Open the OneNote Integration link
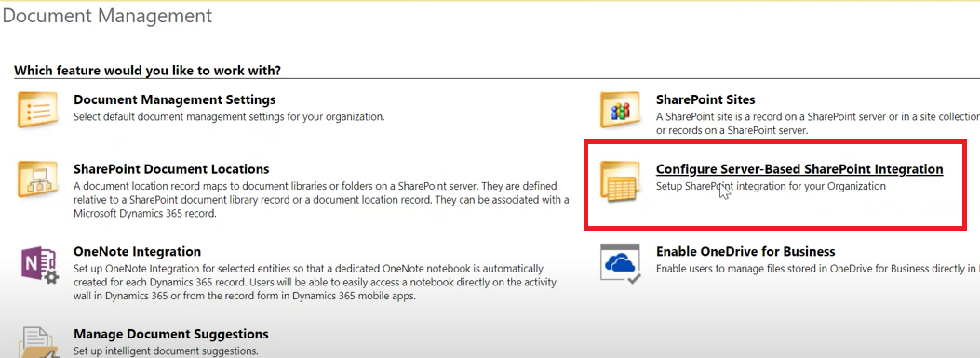Image resolution: width=980 pixels, height=358 pixels. [138, 252]
